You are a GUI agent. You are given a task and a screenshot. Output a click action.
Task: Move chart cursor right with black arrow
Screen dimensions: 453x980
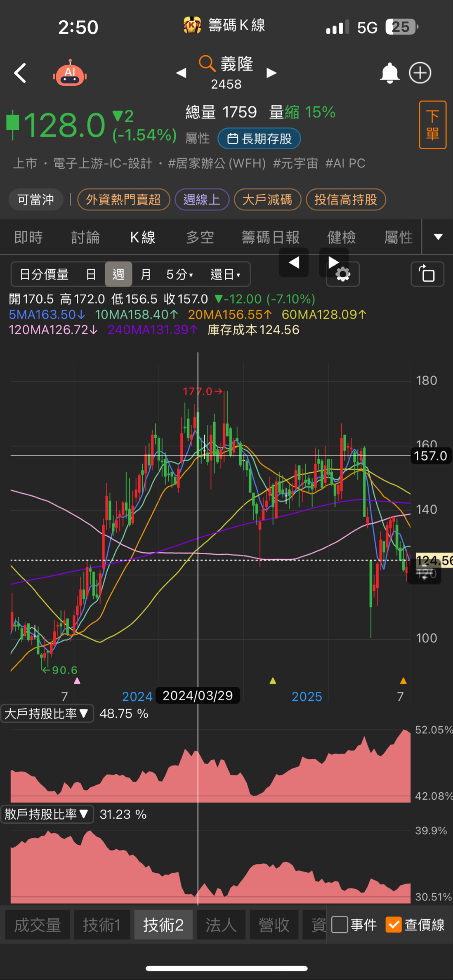point(334,261)
